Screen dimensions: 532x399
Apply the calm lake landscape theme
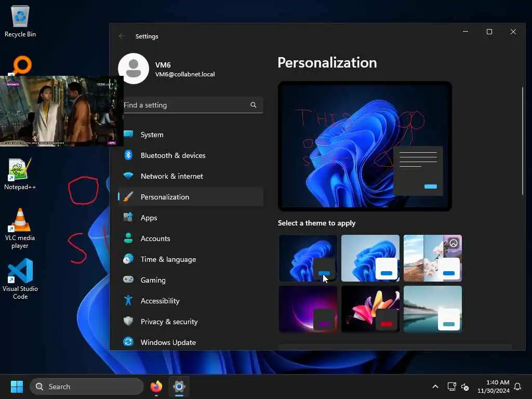(x=433, y=309)
